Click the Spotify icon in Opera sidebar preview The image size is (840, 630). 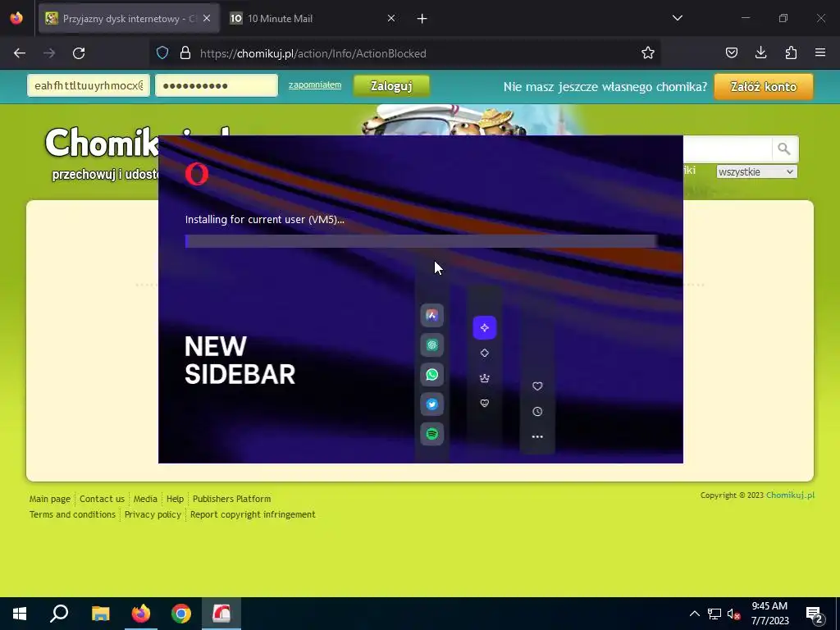pos(431,434)
